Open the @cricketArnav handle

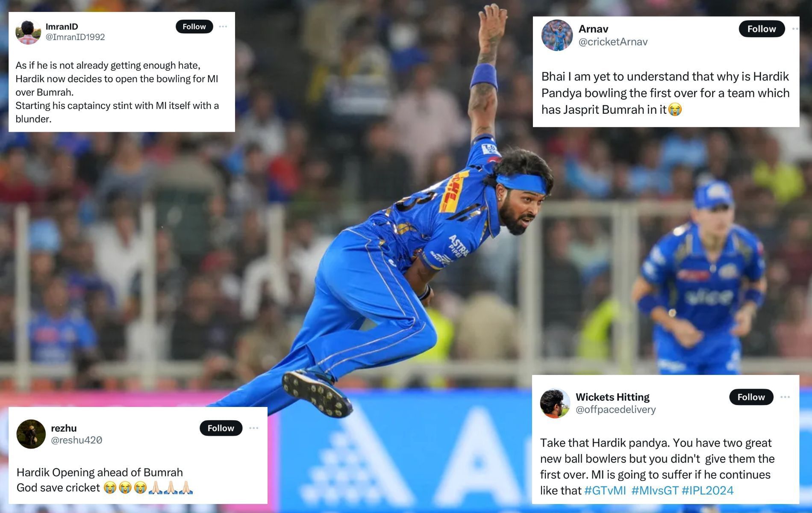[613, 42]
